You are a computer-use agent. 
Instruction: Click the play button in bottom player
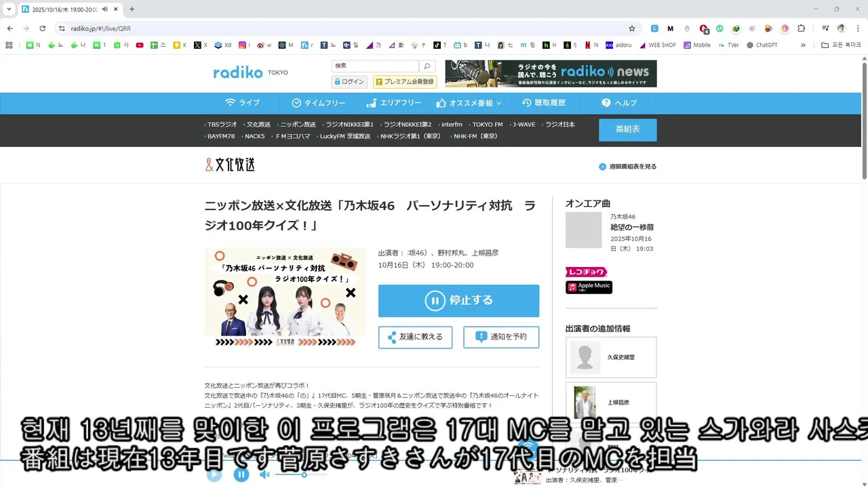point(214,474)
